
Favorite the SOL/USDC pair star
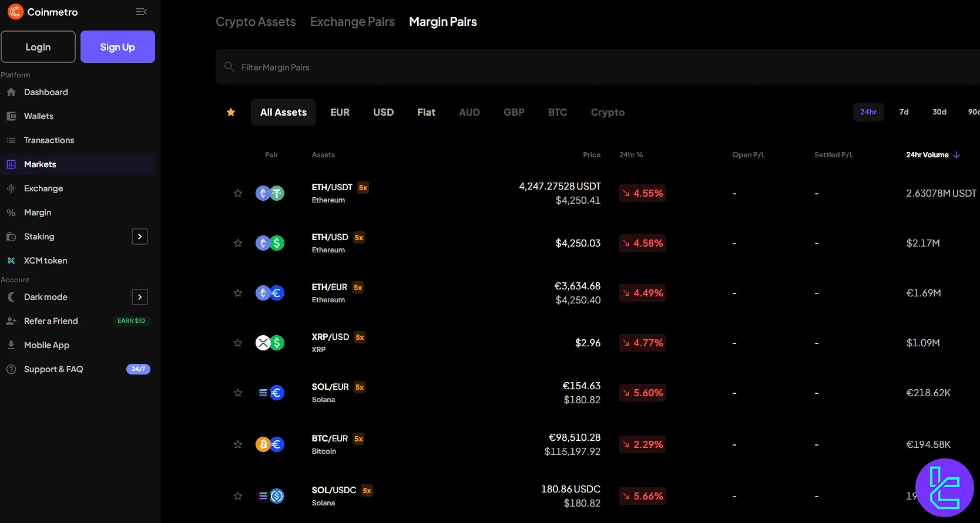(x=238, y=496)
